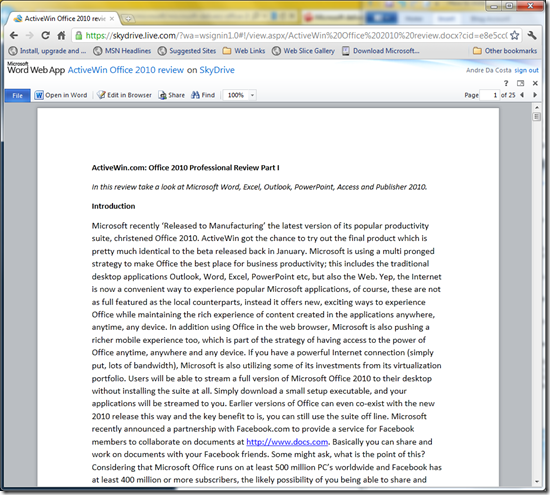The width and height of the screenshot is (550, 495).
Task: Click the pop-out window icon
Action: [x=521, y=83]
